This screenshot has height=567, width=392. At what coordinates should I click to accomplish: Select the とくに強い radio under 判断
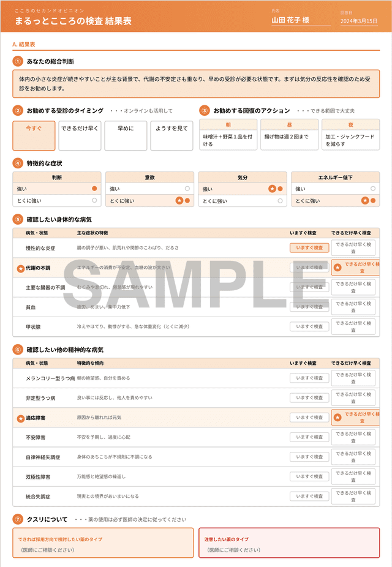tap(94, 200)
